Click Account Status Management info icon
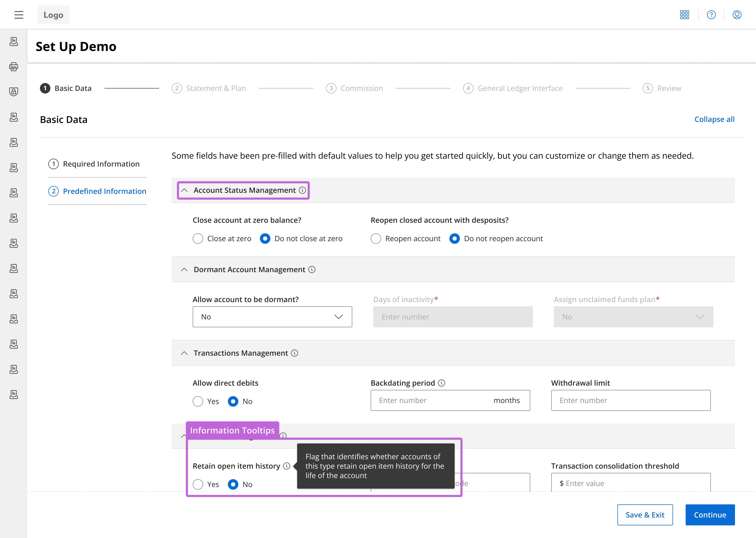Image resolution: width=756 pixels, height=538 pixels. pos(302,190)
